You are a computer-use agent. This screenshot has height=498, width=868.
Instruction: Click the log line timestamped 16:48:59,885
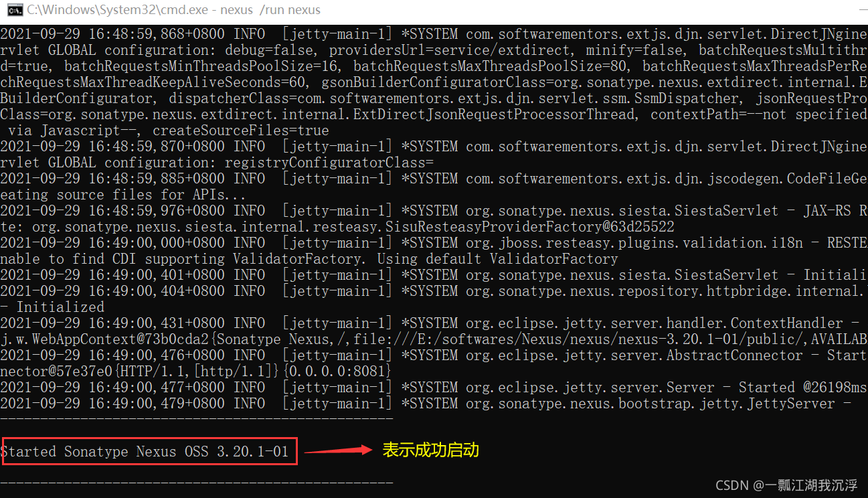434,178
